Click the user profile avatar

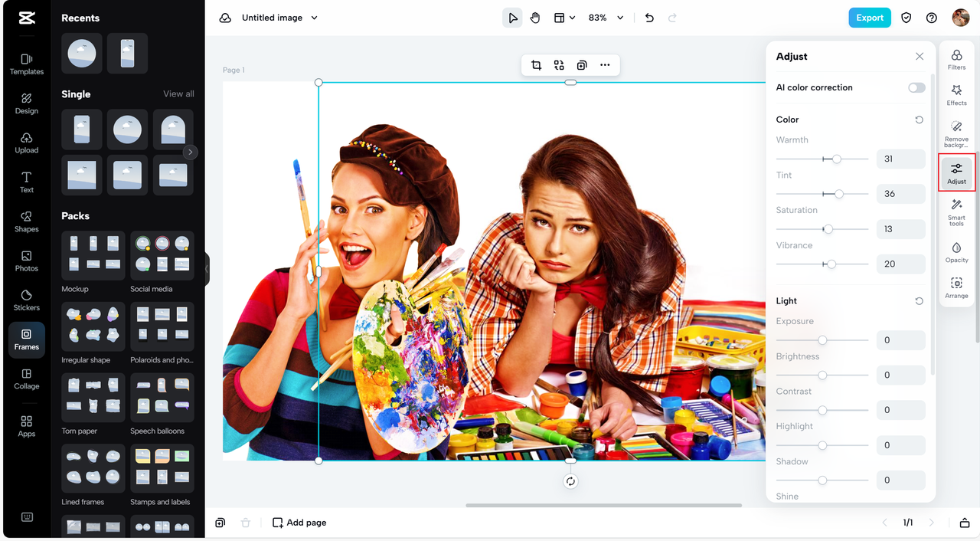(961, 18)
